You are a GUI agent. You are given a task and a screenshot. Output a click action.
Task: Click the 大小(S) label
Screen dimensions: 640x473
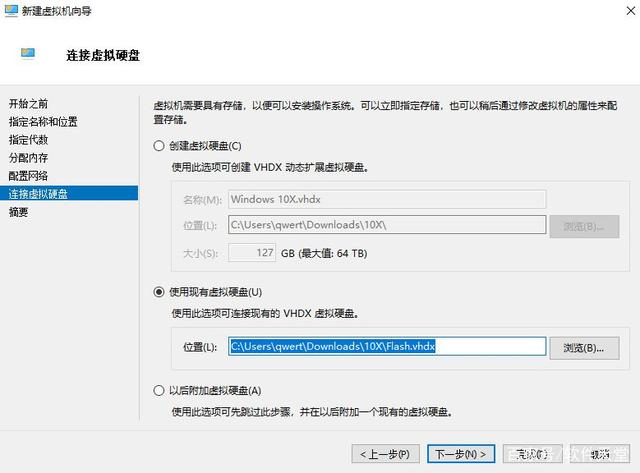tap(200, 253)
